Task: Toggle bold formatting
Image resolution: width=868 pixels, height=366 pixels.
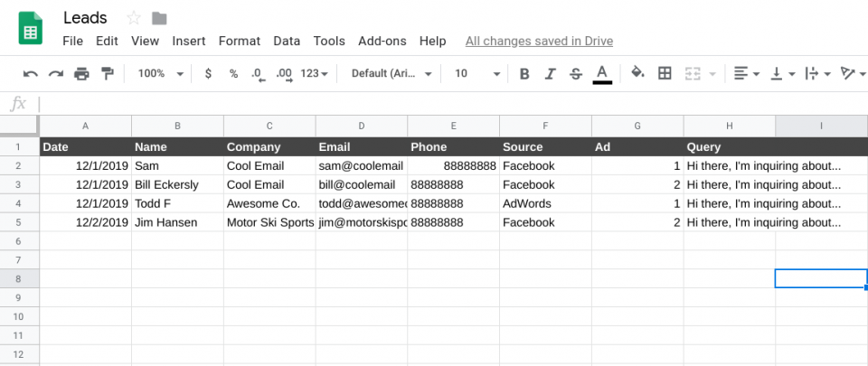Action: 524,73
